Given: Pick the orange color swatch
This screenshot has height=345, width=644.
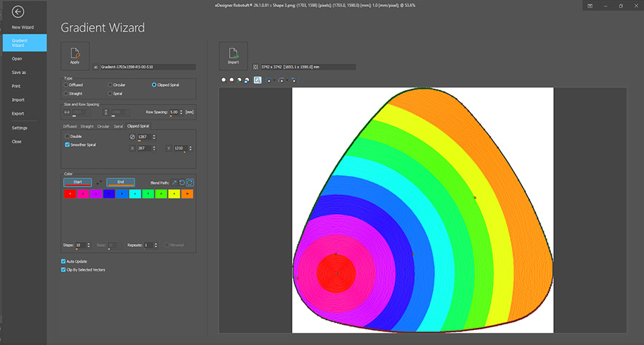Looking at the screenshot, I should 187,194.
